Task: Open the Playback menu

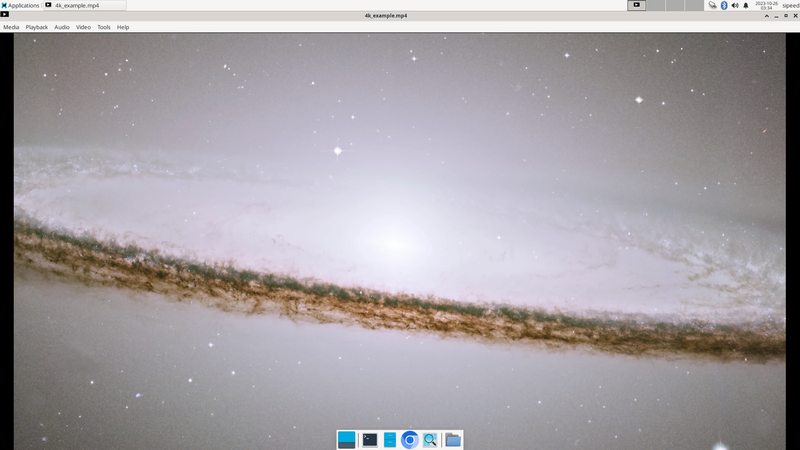Action: (37, 27)
